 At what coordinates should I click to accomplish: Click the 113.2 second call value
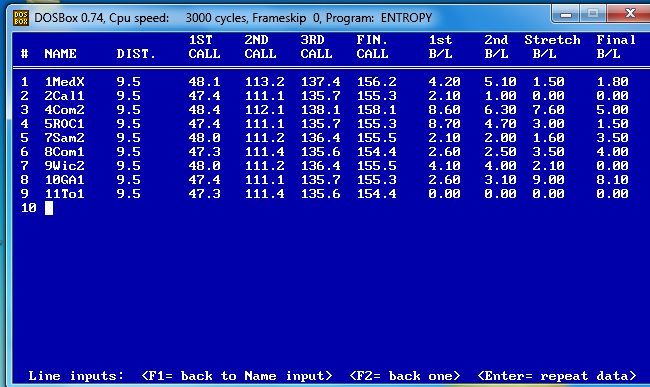[x=264, y=82]
